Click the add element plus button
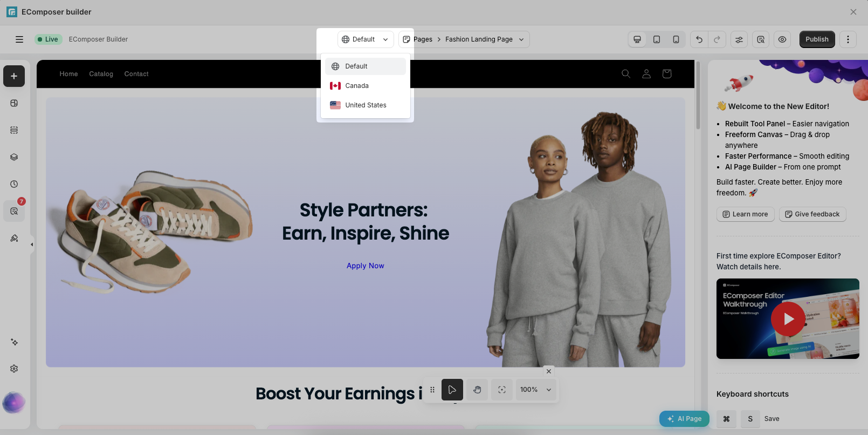Screen dimensions: 868x435 [x=14, y=76]
